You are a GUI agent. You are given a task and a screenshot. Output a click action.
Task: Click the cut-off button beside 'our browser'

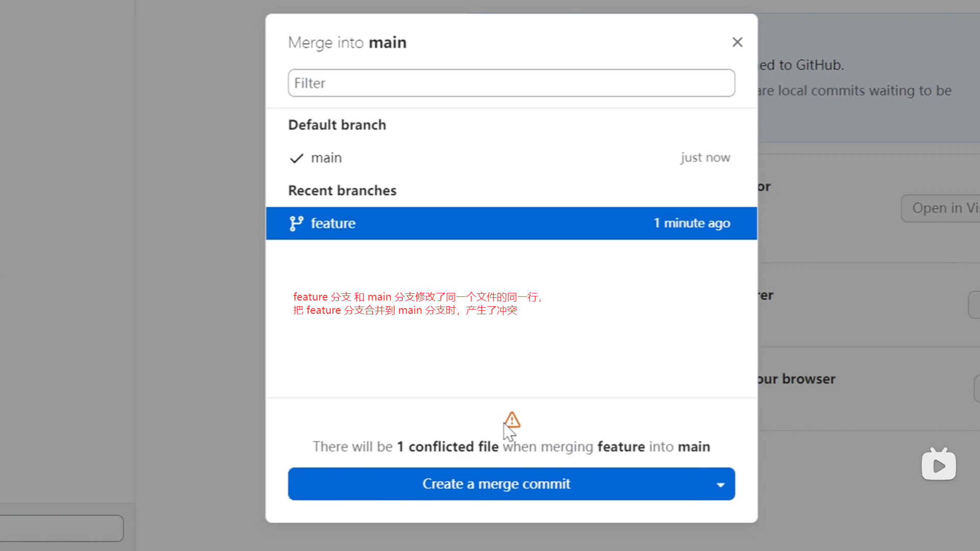[976, 389]
